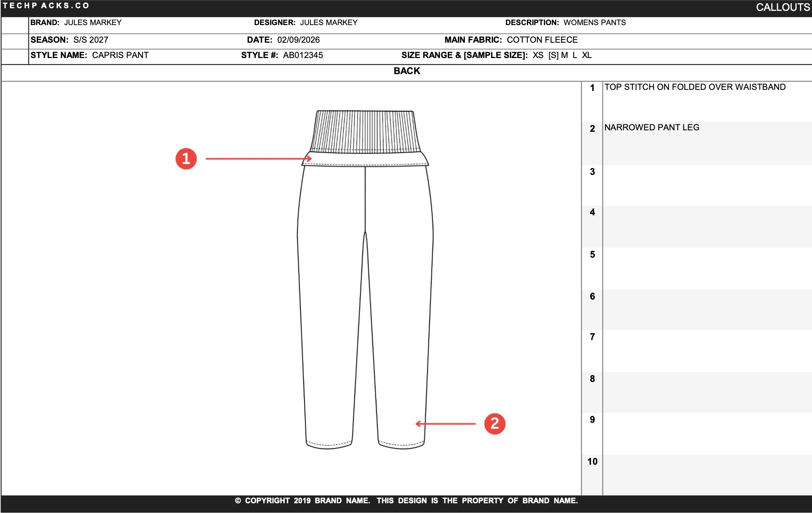Click the empty callout cell for row 3
Viewport: 812px width, 513px height.
tap(707, 185)
